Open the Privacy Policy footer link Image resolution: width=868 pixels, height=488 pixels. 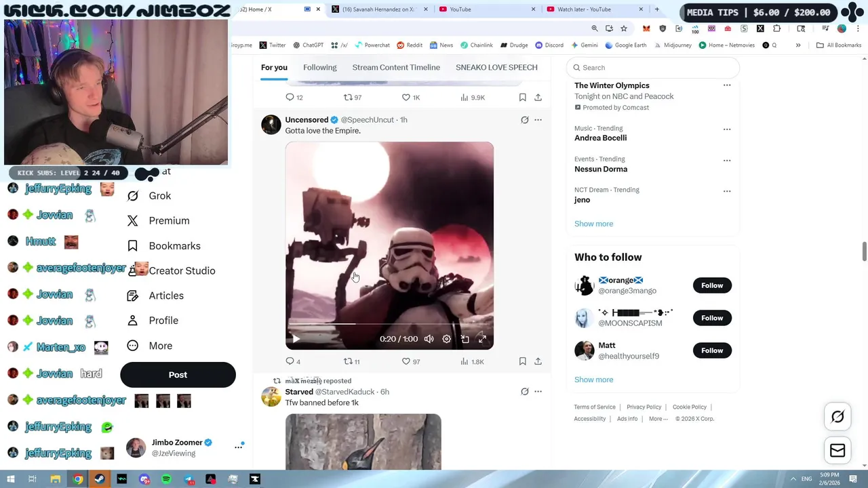coord(644,407)
